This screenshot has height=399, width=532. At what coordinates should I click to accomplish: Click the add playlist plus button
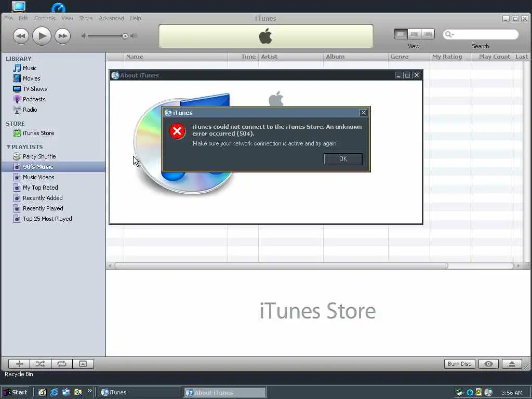coord(19,364)
